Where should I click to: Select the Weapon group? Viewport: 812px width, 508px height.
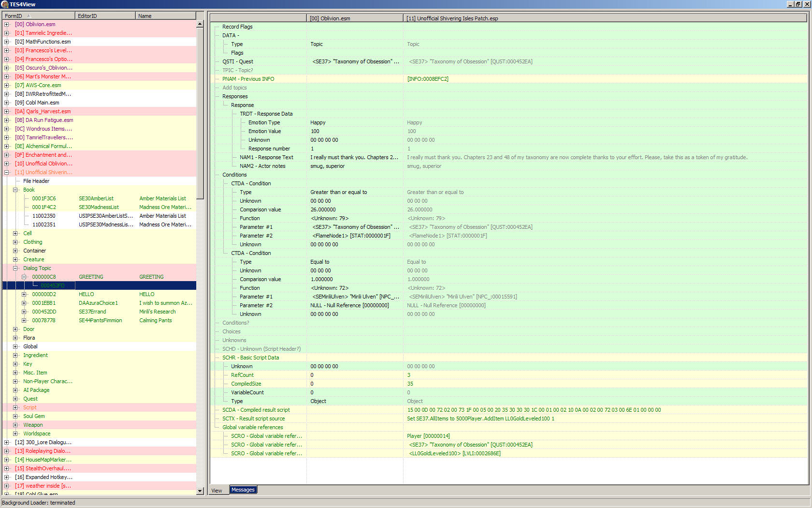pos(33,425)
